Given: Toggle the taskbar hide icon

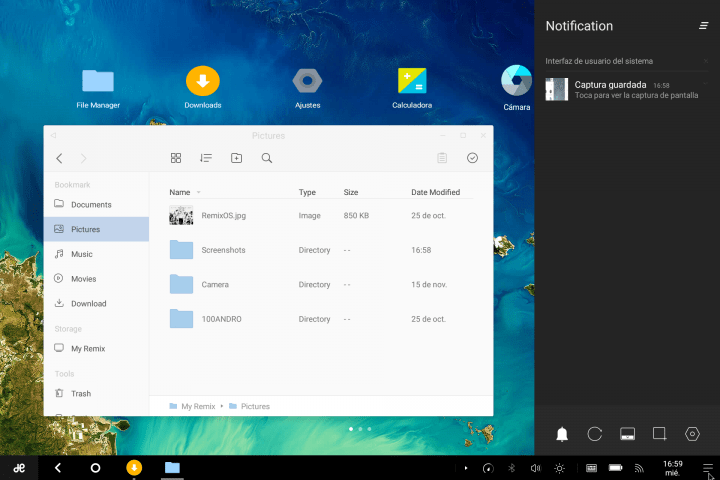Looking at the screenshot, I should point(627,434).
